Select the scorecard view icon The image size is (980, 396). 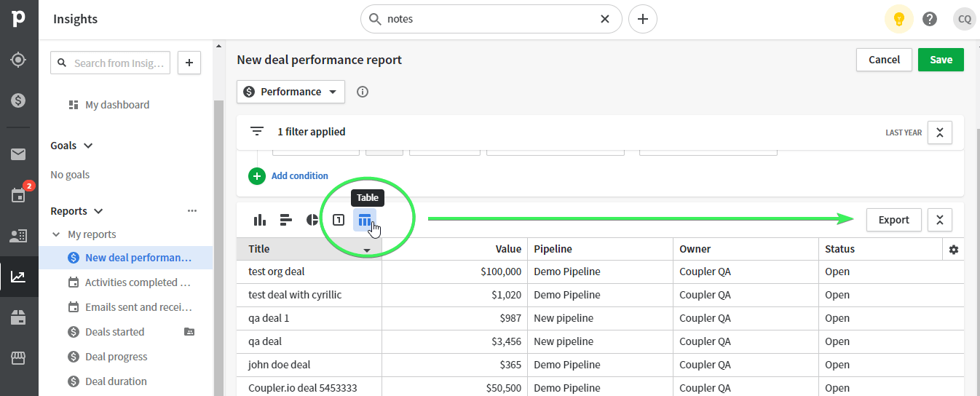pos(339,220)
